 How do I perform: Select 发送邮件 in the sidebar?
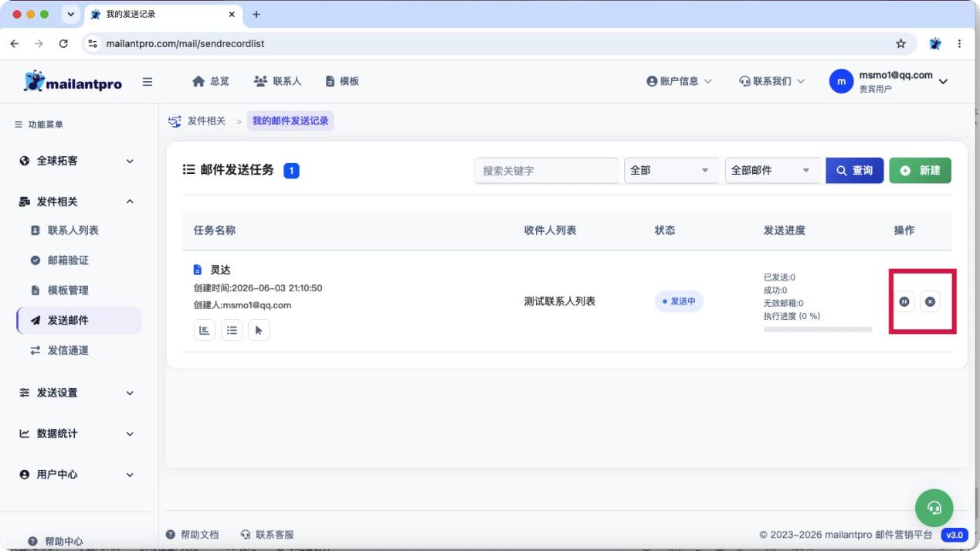[78, 320]
